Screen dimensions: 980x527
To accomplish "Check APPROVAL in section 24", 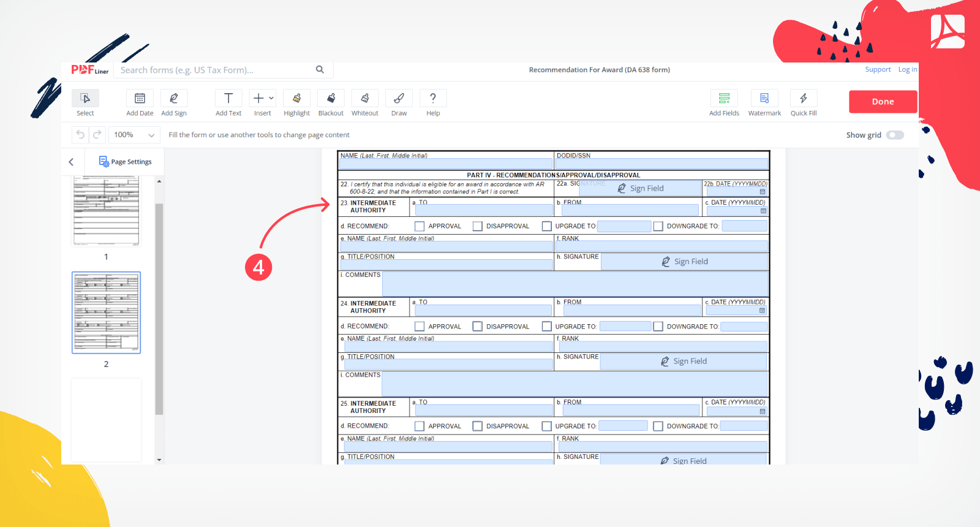I will 420,327.
